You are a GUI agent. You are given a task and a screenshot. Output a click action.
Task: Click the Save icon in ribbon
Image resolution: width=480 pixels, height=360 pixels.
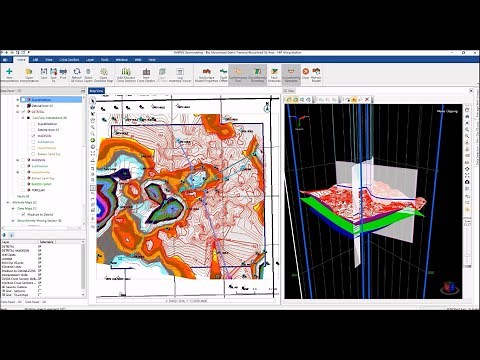tap(44, 71)
